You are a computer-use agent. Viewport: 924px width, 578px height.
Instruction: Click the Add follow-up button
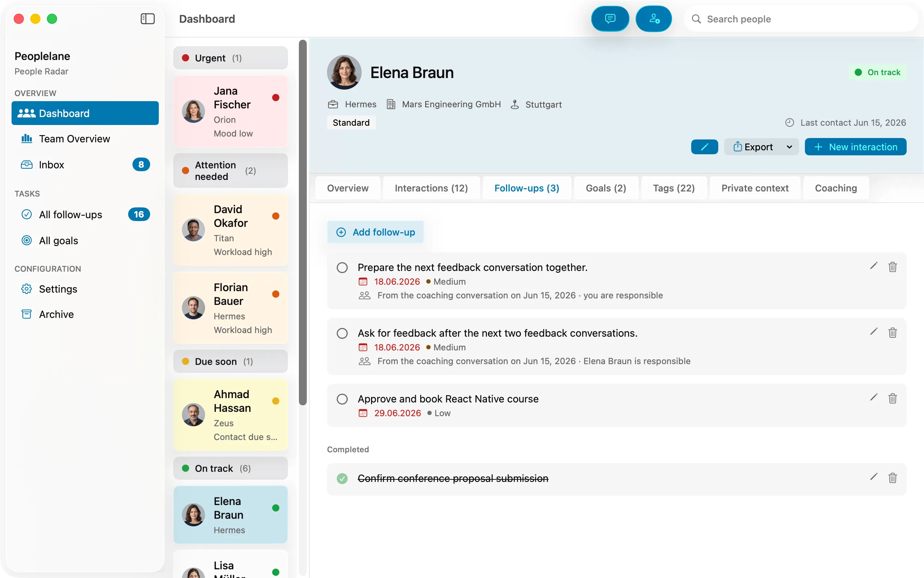375,232
